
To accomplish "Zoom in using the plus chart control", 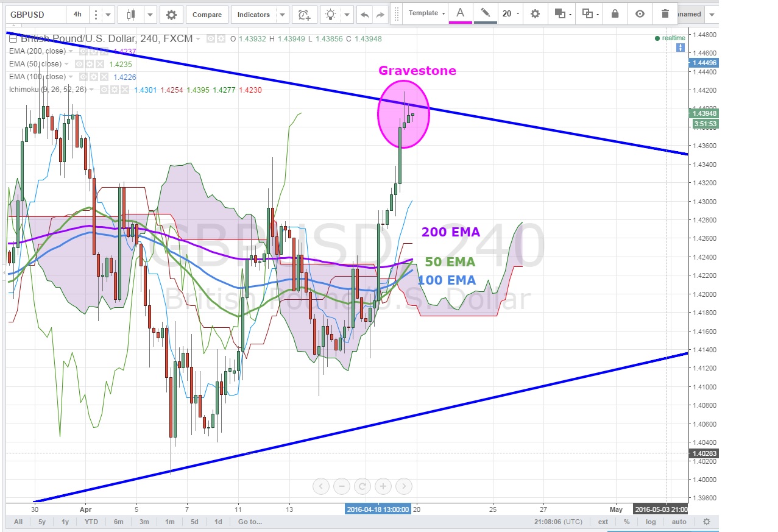I will click(383, 486).
